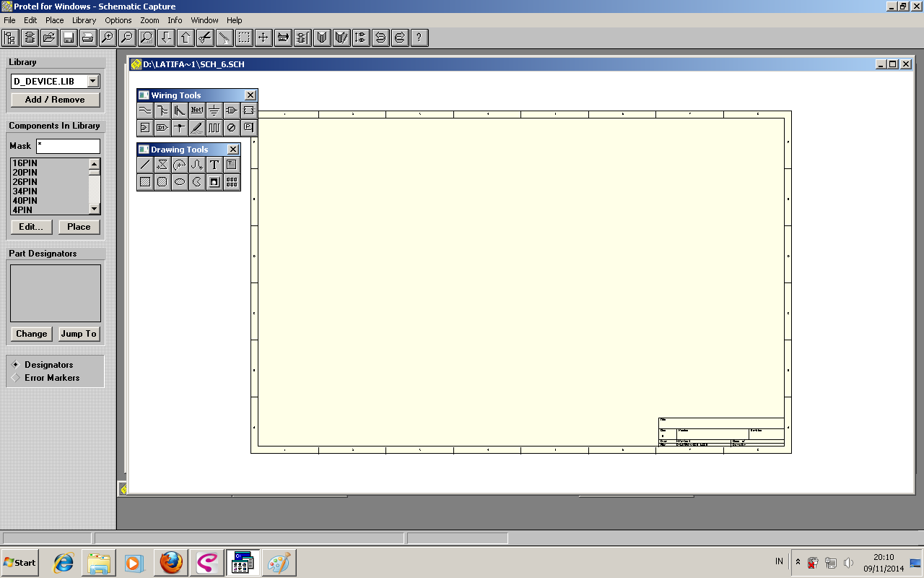Screen dimensions: 924x578
Task: Select the Line tool in Drawing Tools
Action: 145,165
